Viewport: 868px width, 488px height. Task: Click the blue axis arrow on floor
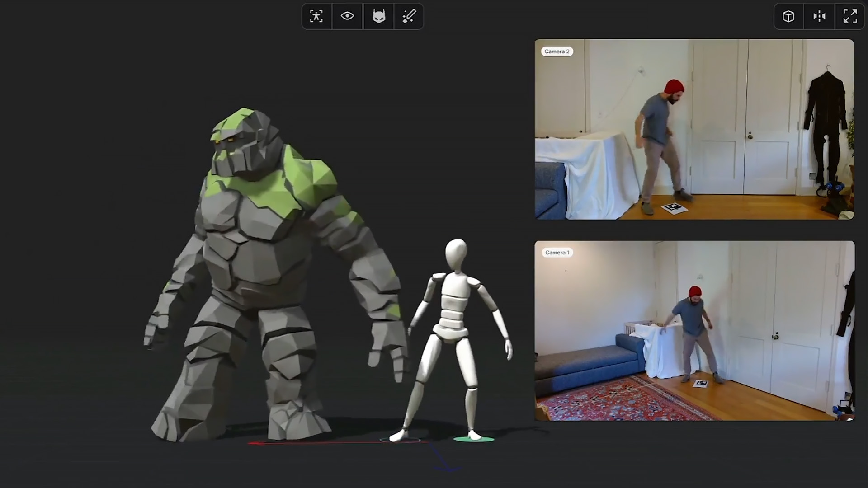pos(443,461)
